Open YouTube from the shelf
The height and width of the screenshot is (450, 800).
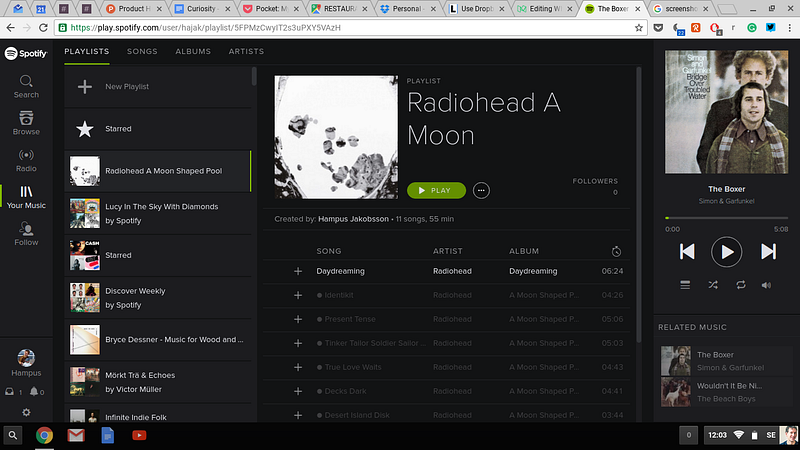coord(139,435)
